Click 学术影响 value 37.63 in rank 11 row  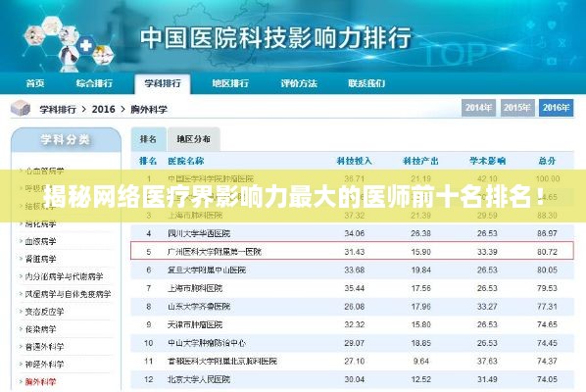(487, 362)
